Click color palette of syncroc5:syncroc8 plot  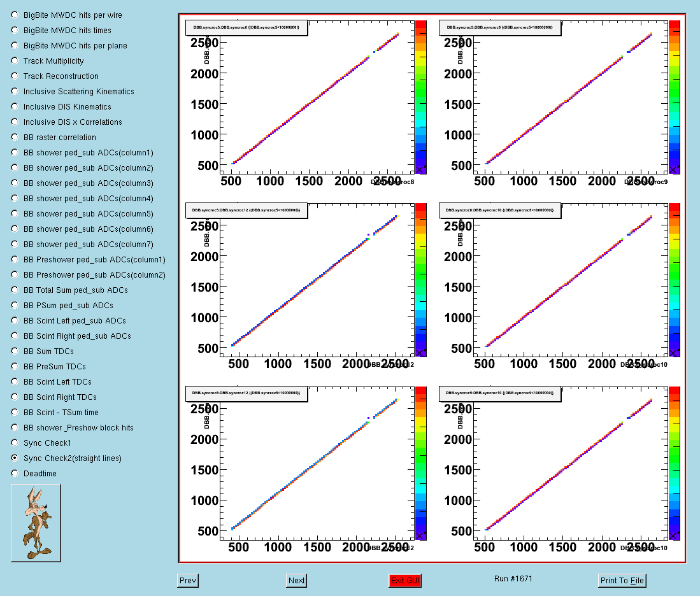(421, 97)
